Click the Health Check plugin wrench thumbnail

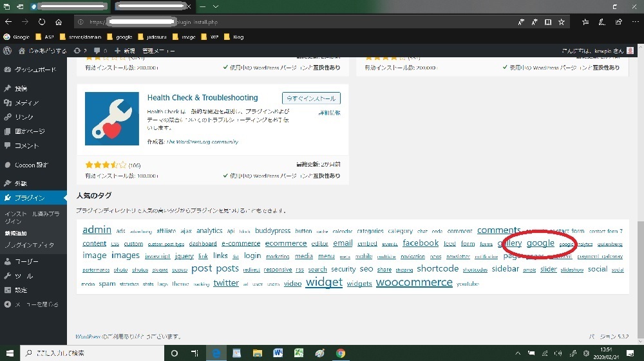tap(112, 118)
